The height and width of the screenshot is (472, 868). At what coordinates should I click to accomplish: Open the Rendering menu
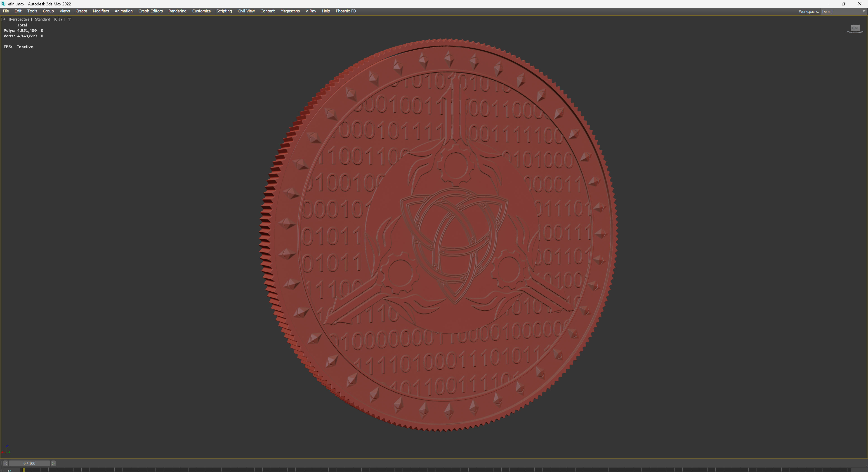click(177, 11)
